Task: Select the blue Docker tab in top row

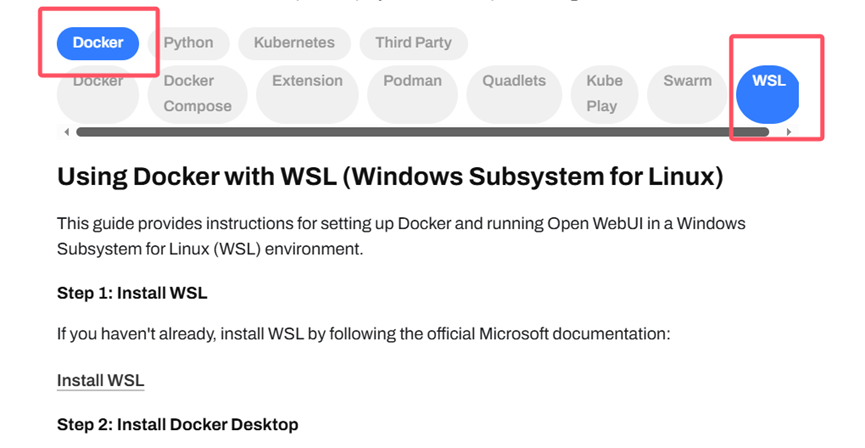Action: [x=98, y=43]
